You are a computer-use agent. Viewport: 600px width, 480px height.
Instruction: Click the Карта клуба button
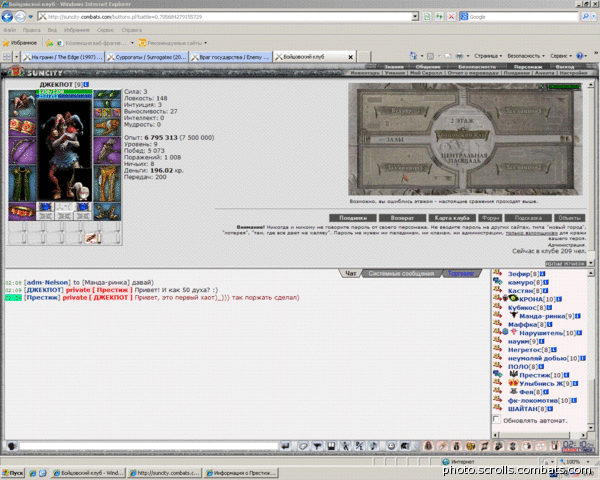452,218
